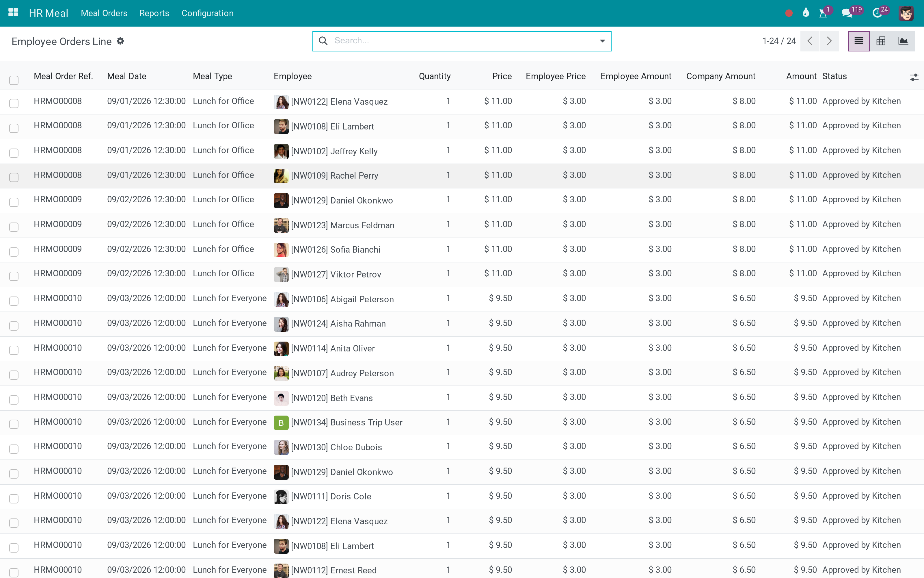Click [NW0111] Doris Cole employee cell
The width and height of the screenshot is (924, 578).
click(331, 497)
